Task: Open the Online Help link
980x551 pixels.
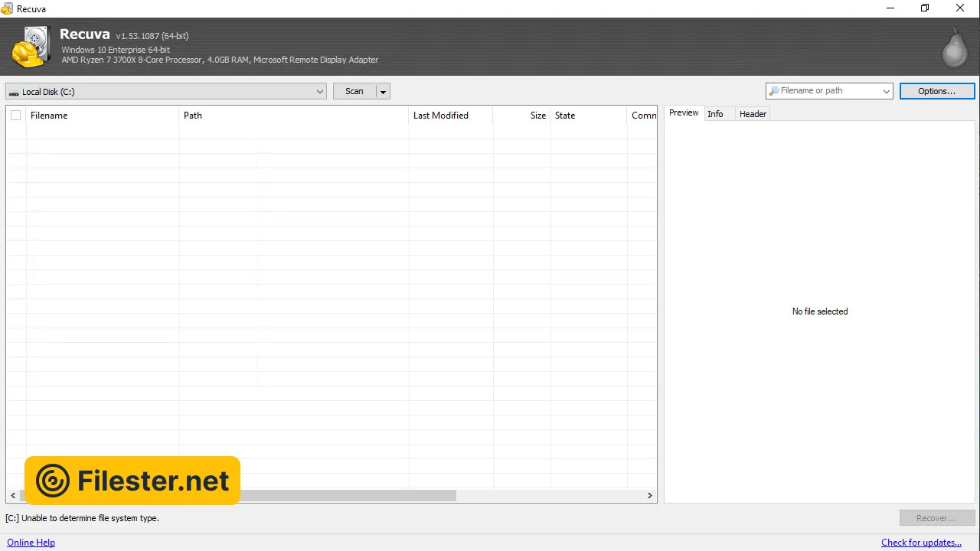Action: tap(31, 543)
